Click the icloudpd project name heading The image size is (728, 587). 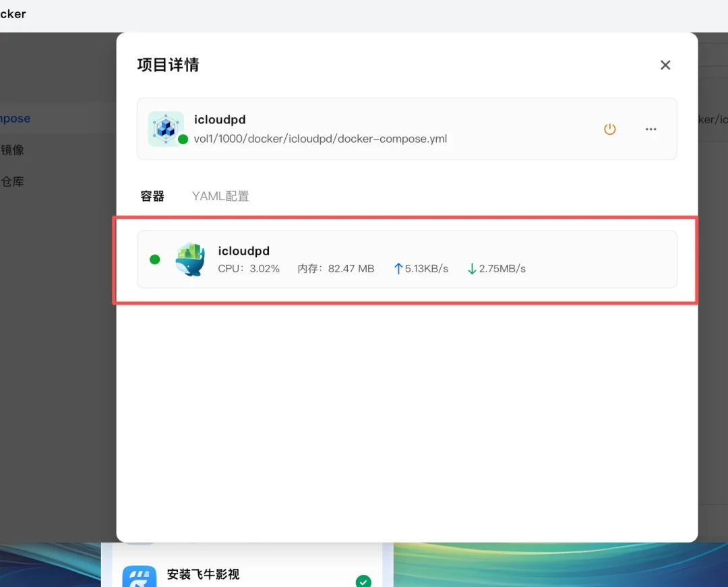point(220,120)
